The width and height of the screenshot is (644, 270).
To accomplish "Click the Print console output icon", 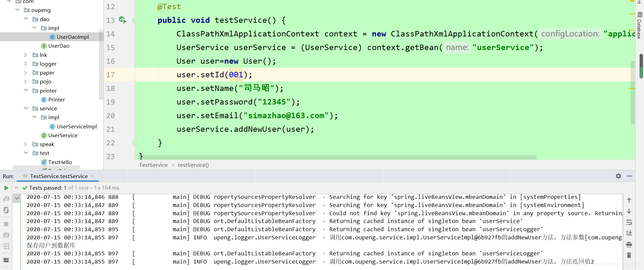I will coord(629,244).
